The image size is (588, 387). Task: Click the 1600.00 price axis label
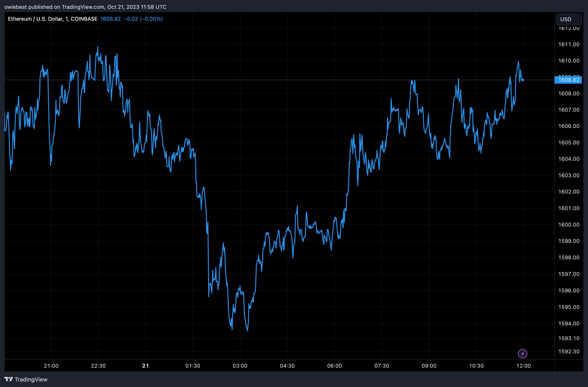click(x=569, y=225)
